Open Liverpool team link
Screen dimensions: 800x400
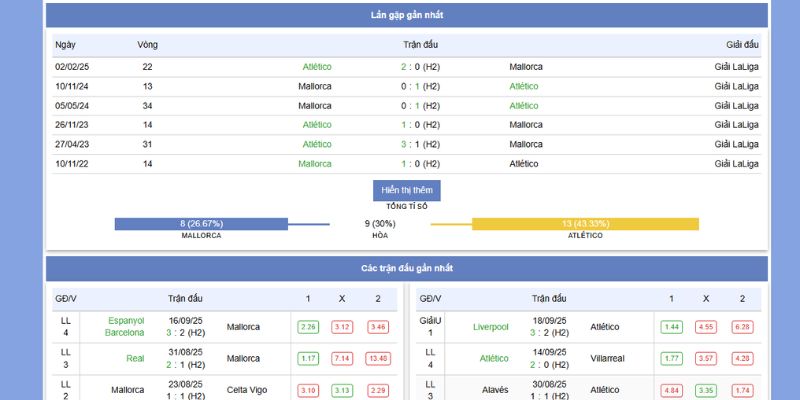pyautogui.click(x=490, y=327)
